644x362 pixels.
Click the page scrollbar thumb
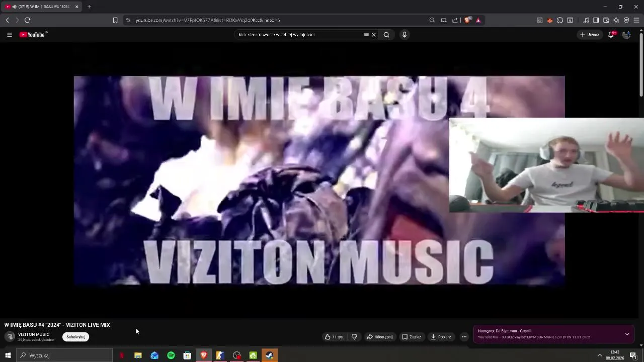coord(641,64)
